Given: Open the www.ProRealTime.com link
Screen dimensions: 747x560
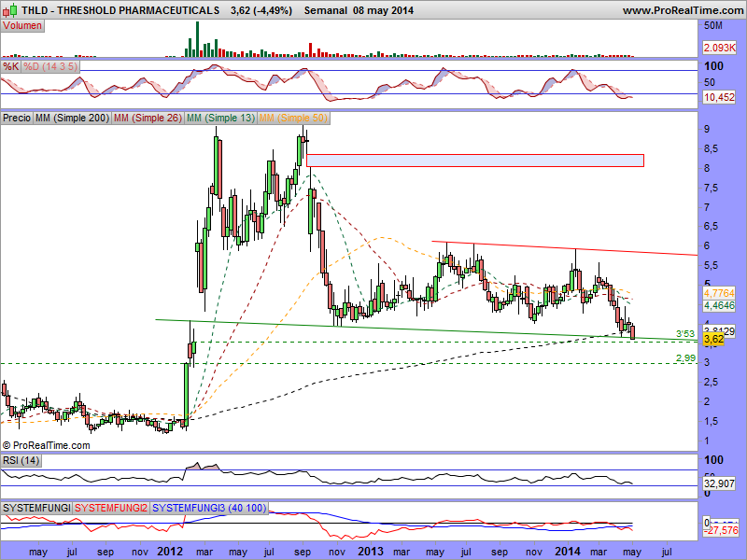Looking at the screenshot, I should point(684,10).
